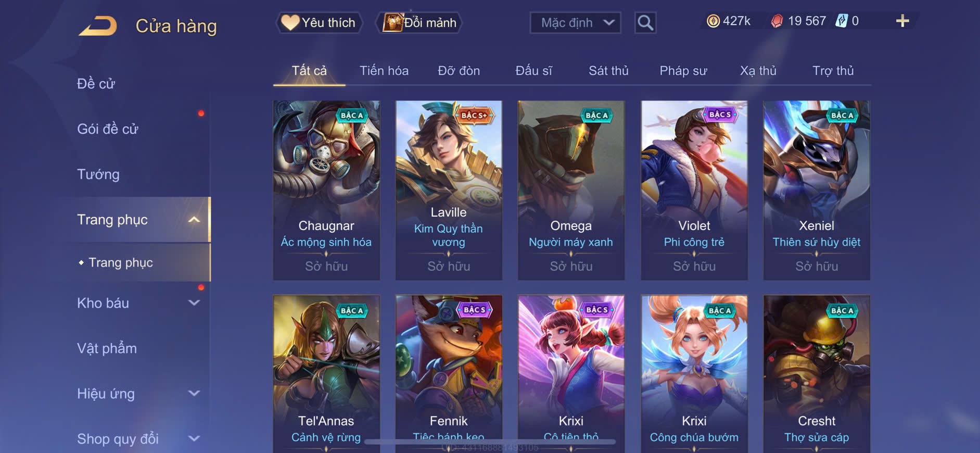Open Đổi mảnh fragment exchange chest
This screenshot has height=453, width=980.
click(419, 22)
